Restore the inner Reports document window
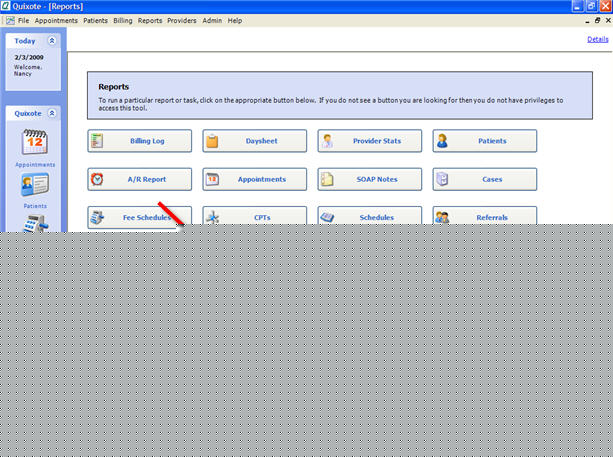The image size is (613, 457). click(597, 20)
